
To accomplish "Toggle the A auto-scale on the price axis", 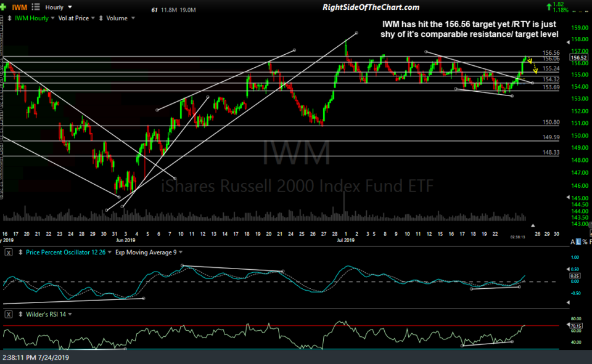I will coord(573,241).
